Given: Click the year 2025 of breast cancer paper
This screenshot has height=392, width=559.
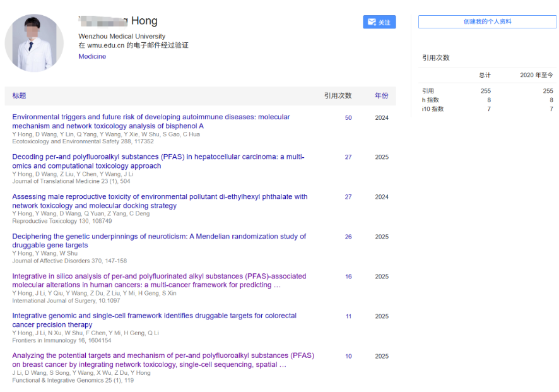Looking at the screenshot, I should 382,356.
